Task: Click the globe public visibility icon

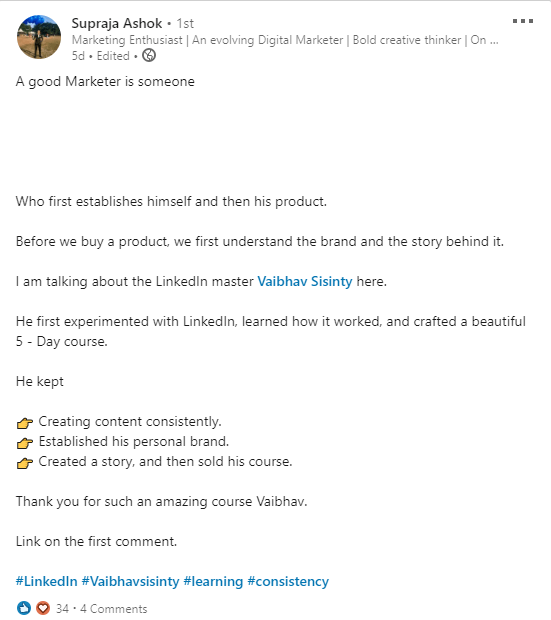Action: (x=149, y=55)
